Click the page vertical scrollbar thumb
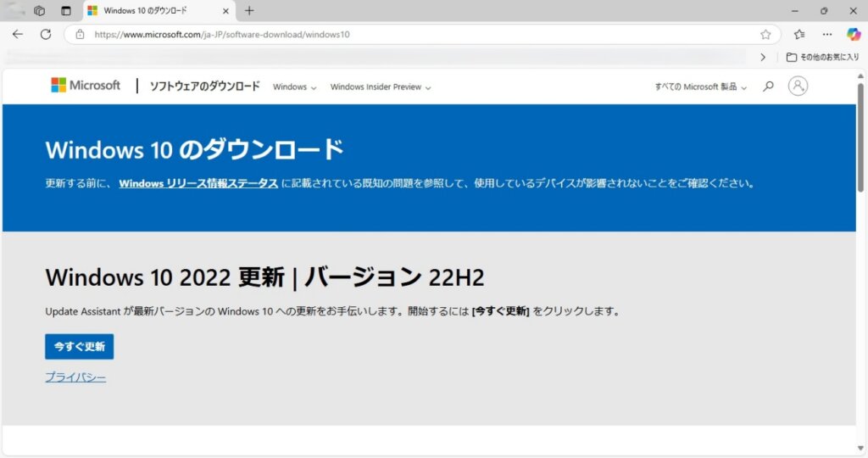Screen dimensions: 868x458 (860, 138)
